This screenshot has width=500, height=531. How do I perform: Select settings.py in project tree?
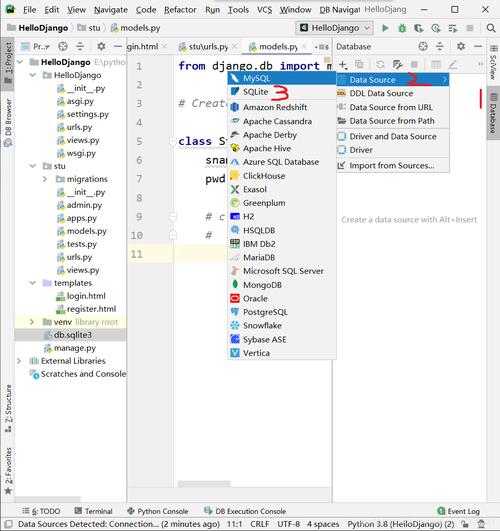pyautogui.click(x=87, y=114)
